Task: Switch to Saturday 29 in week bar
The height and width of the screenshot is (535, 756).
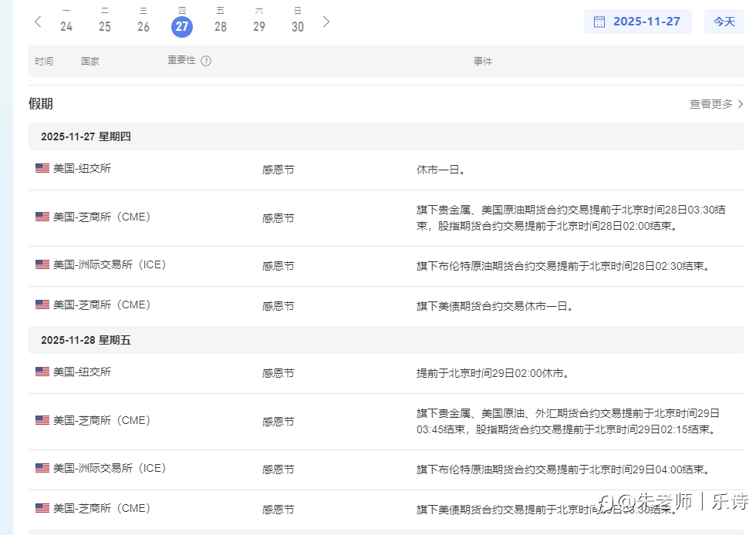Action: coord(259,26)
